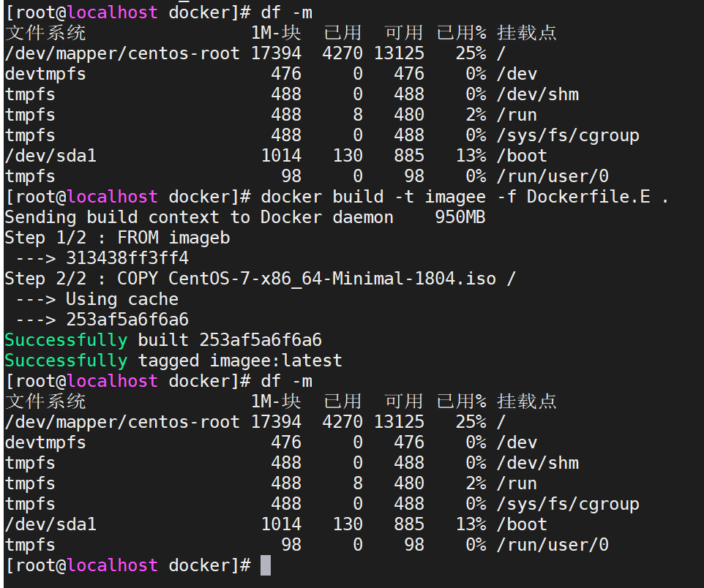This screenshot has width=704, height=588.
Task: Click the block cursor at the empty prompt
Action: point(265,565)
